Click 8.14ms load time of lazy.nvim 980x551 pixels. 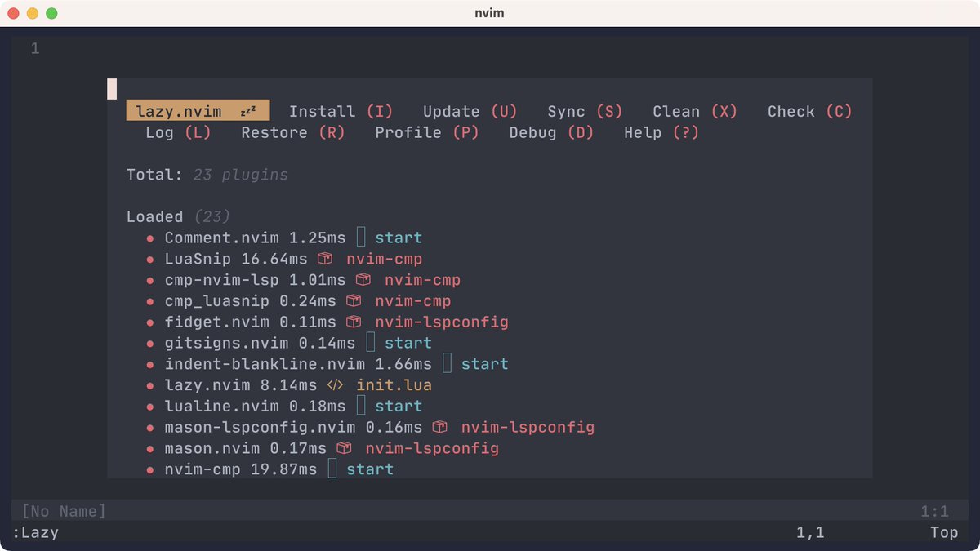coord(289,385)
